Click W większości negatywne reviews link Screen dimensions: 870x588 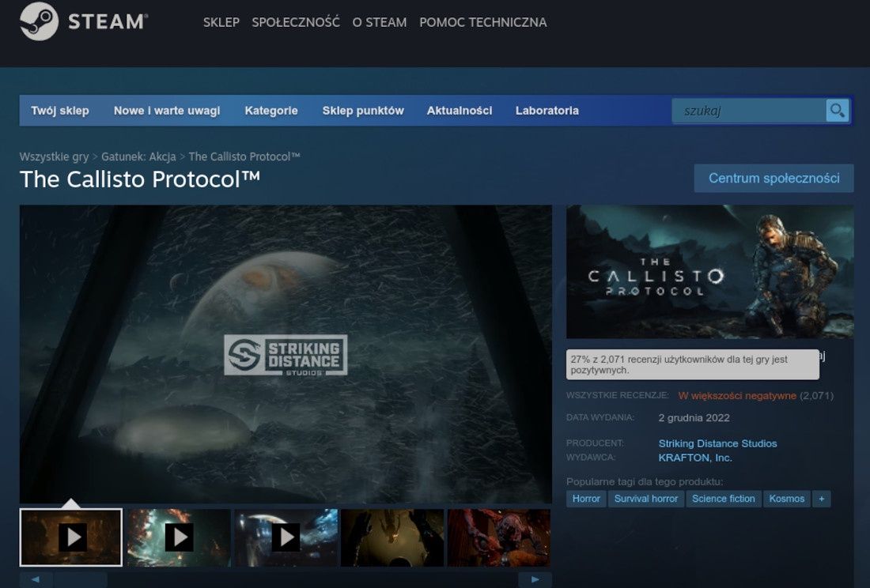point(737,396)
